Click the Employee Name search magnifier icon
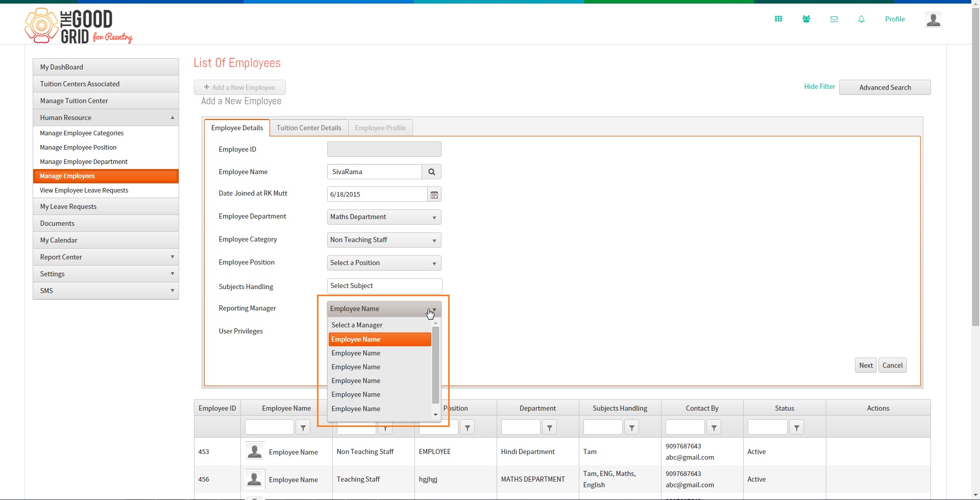The image size is (980, 500). pos(431,172)
